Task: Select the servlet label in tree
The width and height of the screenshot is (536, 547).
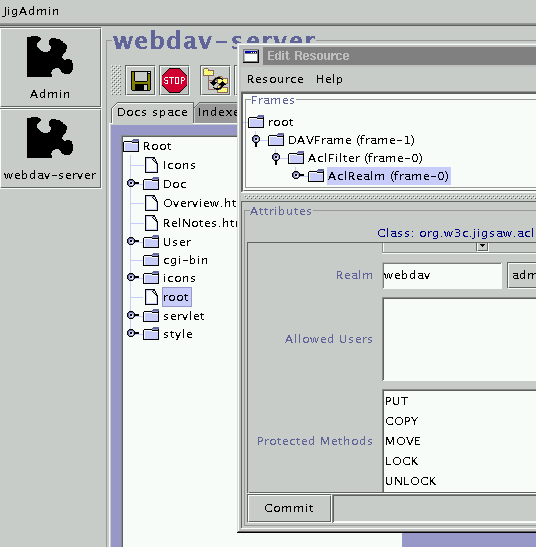Action: click(x=184, y=316)
